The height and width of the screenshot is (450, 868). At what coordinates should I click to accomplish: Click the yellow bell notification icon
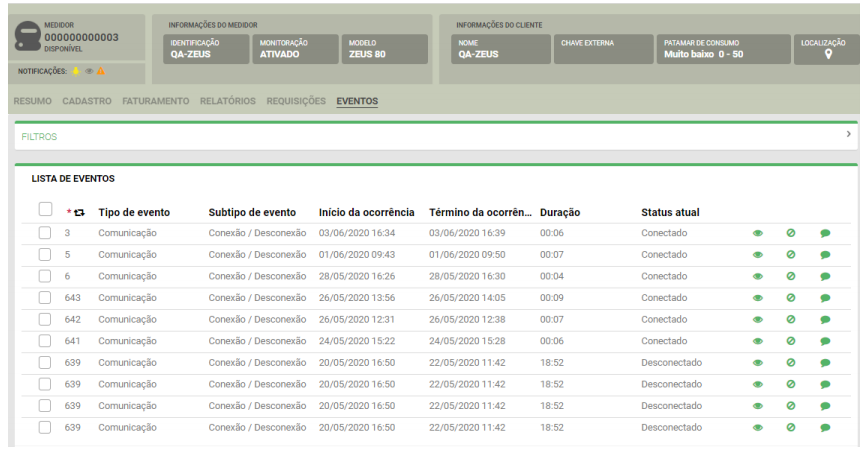(76, 72)
